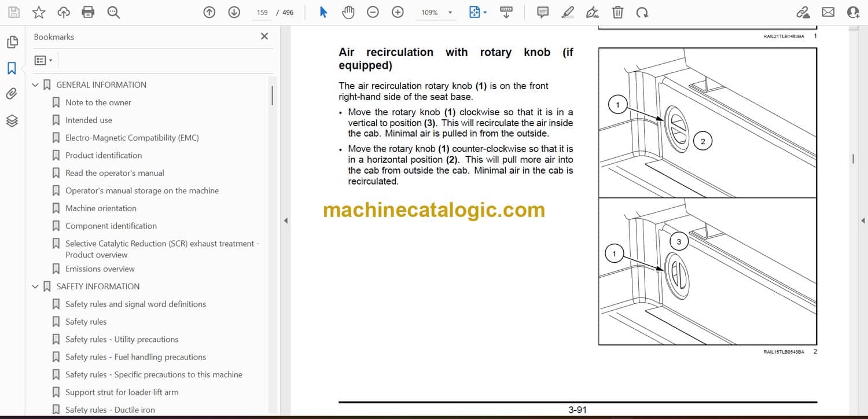868x419 pixels.
Task: Go to next page with down arrow
Action: (234, 12)
